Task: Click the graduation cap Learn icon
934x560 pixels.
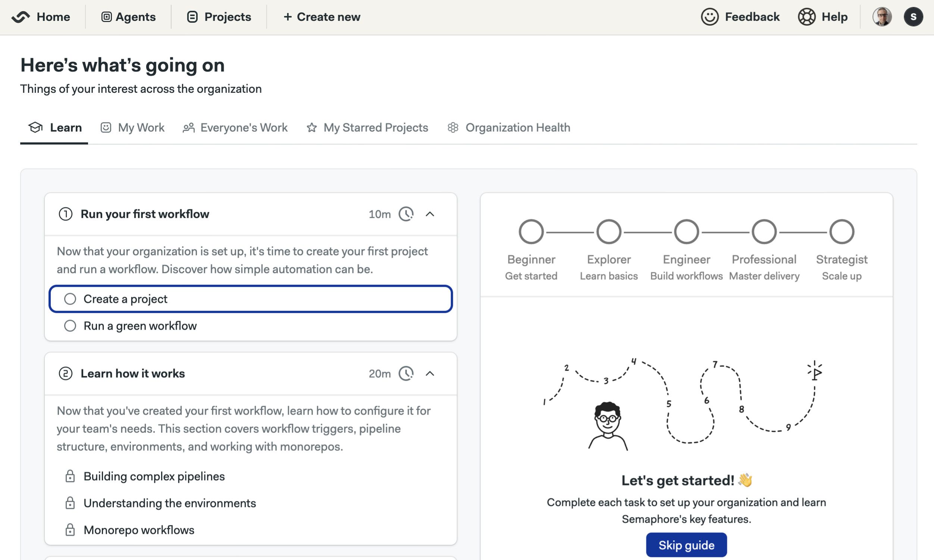Action: [x=35, y=128]
